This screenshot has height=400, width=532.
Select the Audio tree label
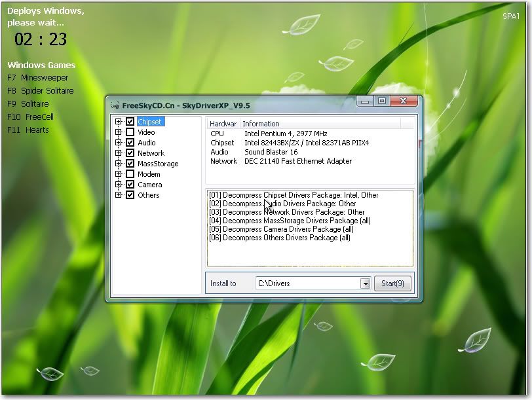(147, 142)
